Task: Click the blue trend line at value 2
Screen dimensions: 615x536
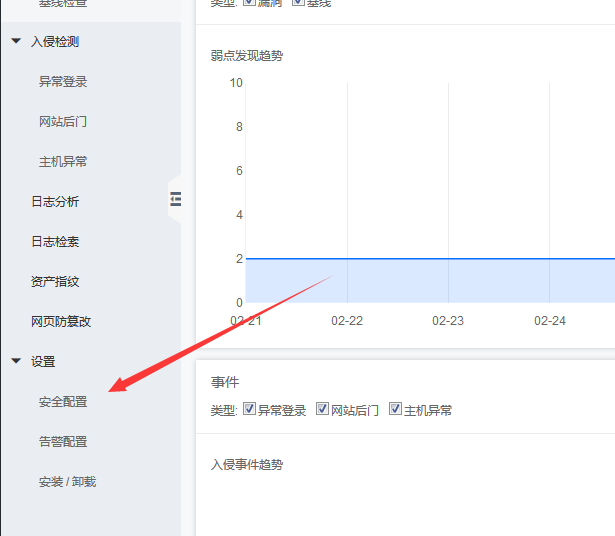Action: pos(430,259)
